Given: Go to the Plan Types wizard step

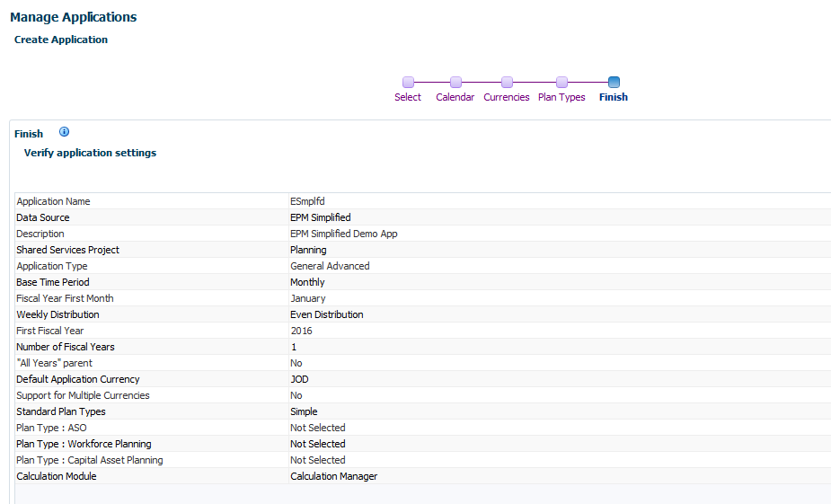Looking at the screenshot, I should [561, 97].
